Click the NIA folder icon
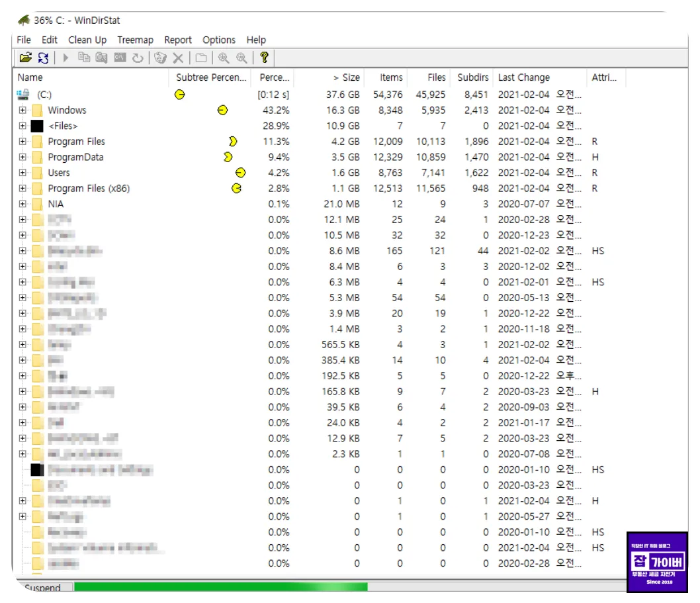 38,204
